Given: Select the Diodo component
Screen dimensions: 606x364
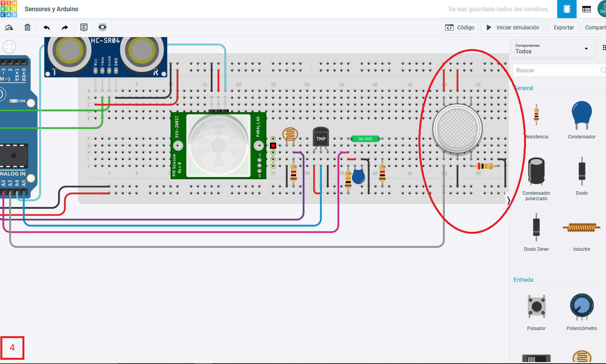Looking at the screenshot, I should click(x=582, y=176).
